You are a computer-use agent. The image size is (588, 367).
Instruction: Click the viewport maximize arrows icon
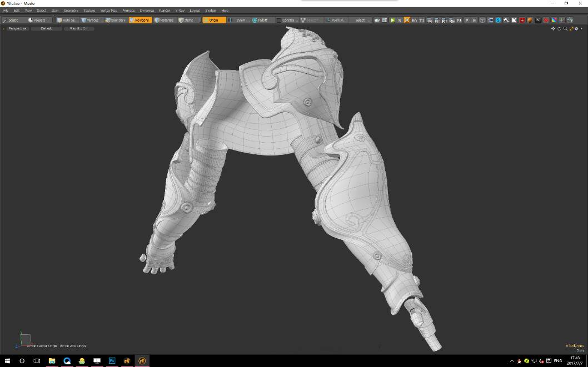[x=571, y=29]
